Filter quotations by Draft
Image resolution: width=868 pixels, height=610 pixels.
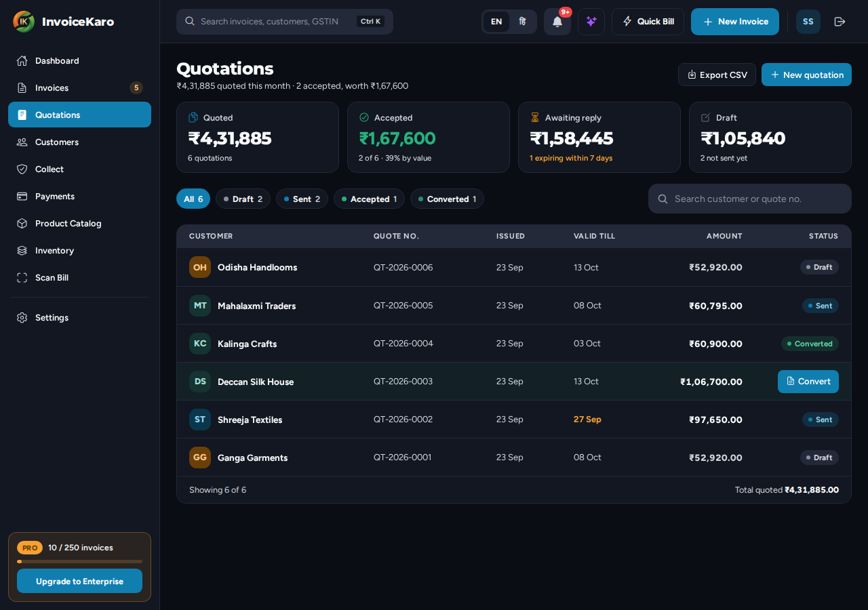point(243,199)
